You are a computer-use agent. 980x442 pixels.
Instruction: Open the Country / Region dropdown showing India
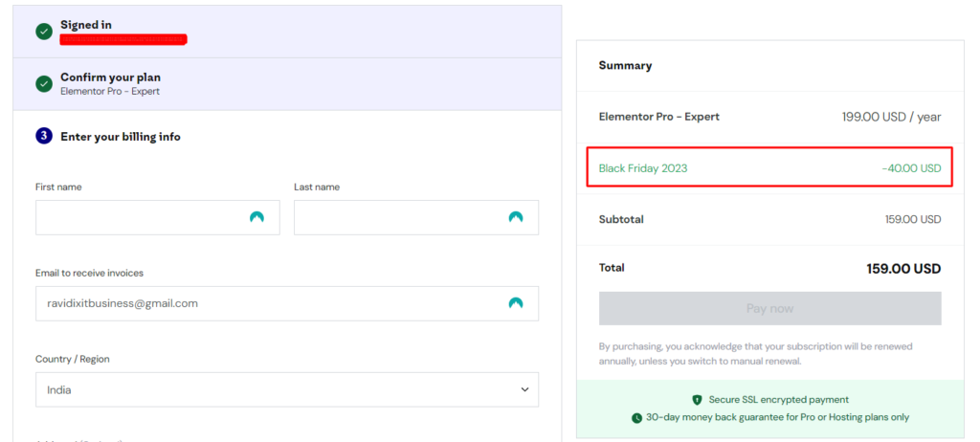click(x=287, y=389)
